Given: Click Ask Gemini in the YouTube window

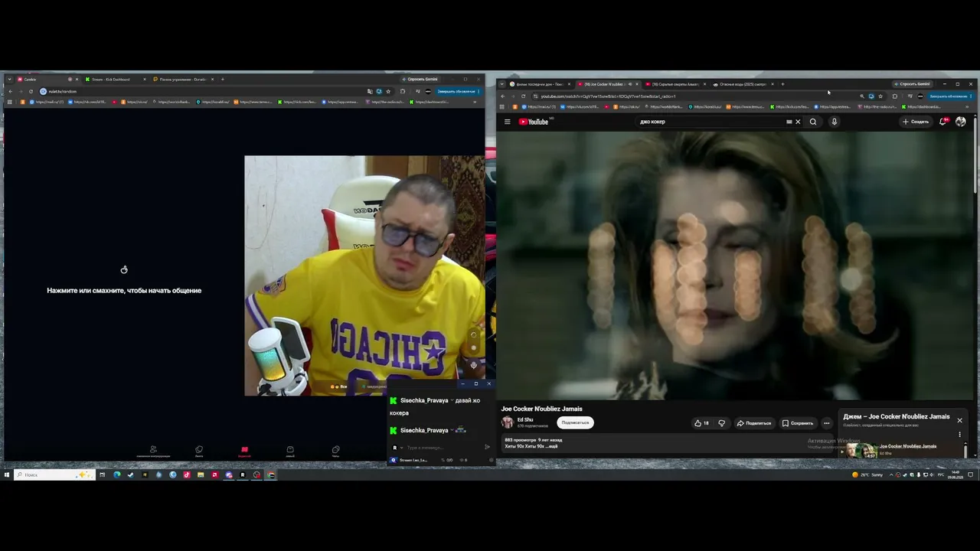Looking at the screenshot, I should 911,84.
